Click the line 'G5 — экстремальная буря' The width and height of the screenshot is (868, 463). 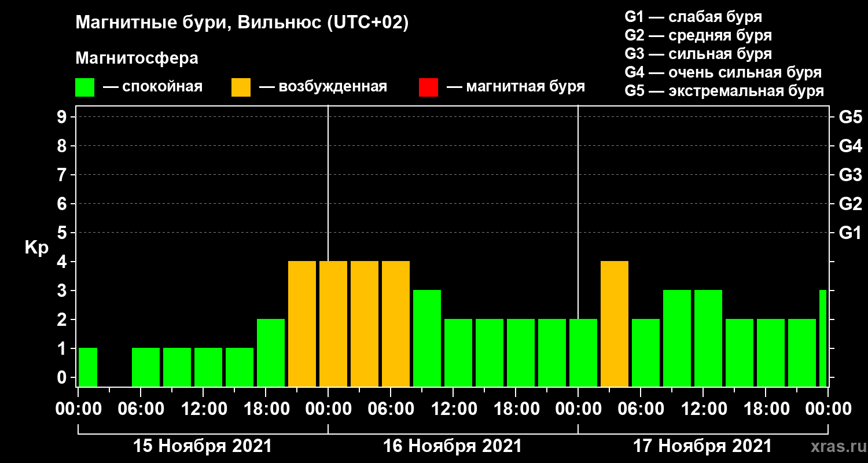tap(724, 91)
